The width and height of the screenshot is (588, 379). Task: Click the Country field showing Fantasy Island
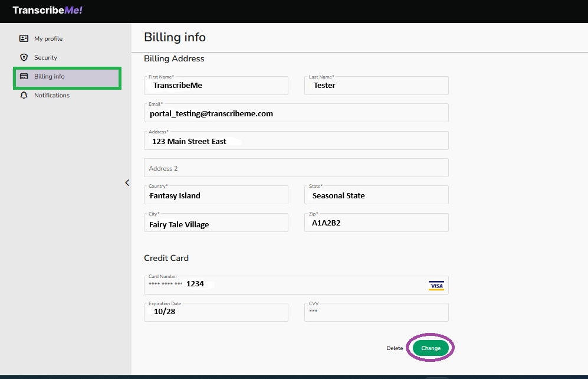216,195
